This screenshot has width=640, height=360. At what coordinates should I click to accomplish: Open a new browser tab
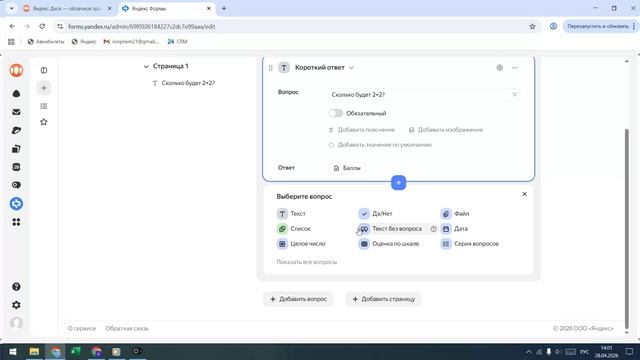pos(224,8)
